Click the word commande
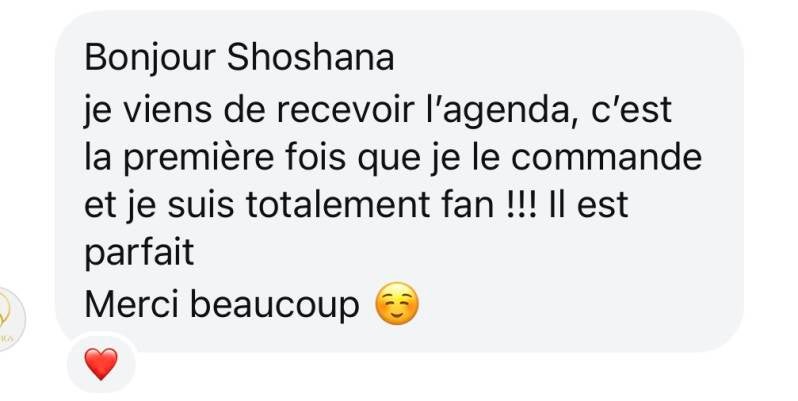The image size is (798, 401). (x=606, y=157)
